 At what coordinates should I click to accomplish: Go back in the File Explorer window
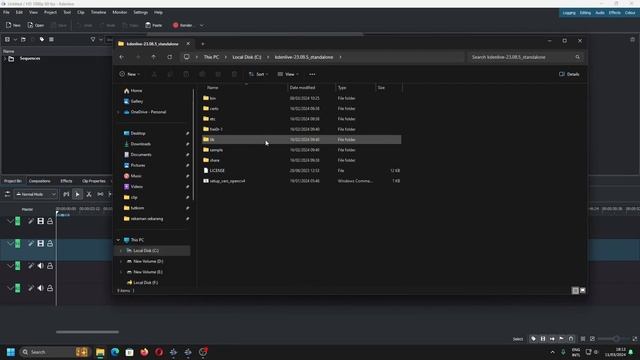[x=122, y=57]
